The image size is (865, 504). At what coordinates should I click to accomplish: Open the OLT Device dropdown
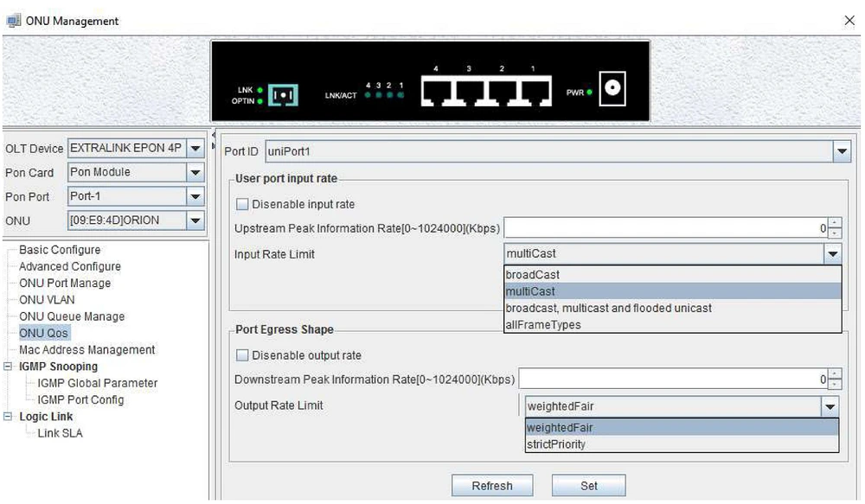pyautogui.click(x=195, y=149)
